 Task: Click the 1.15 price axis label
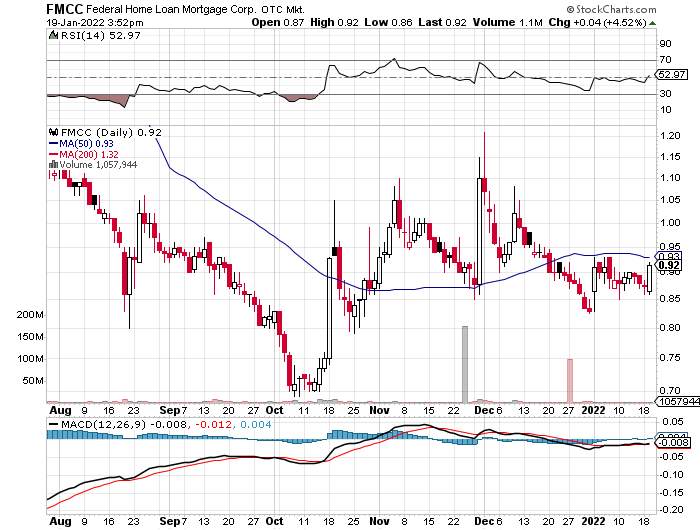point(670,157)
